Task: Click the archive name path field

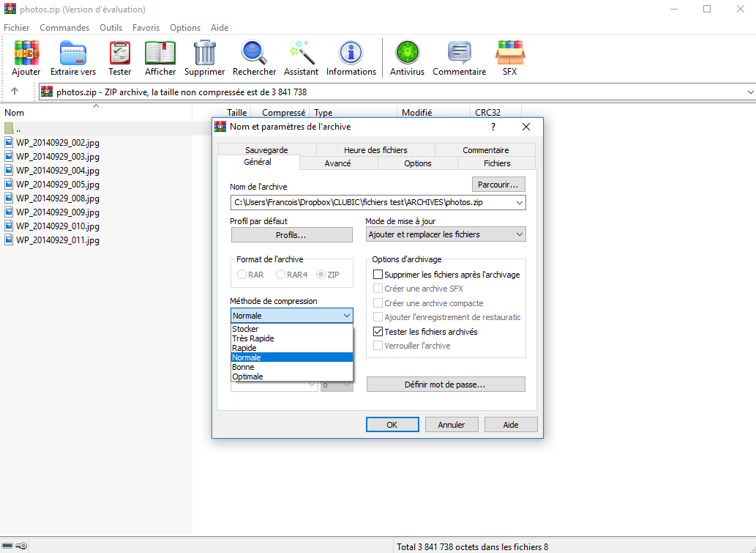Action: [372, 203]
